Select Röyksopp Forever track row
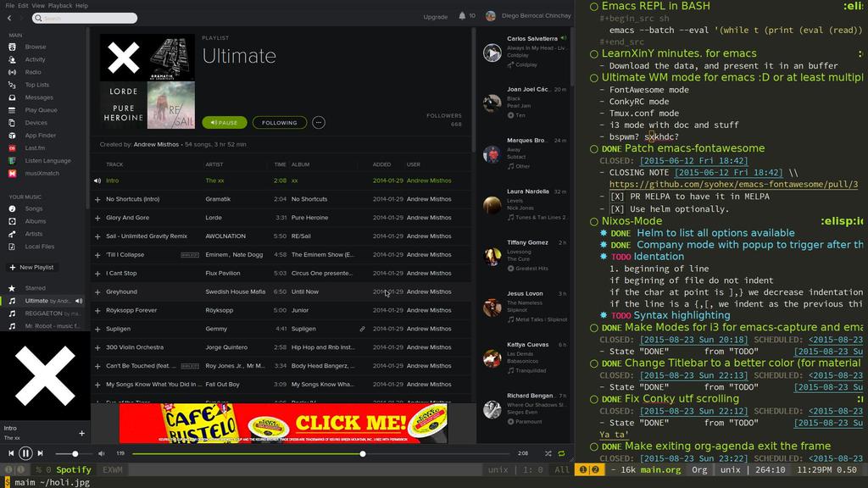868x488 pixels. [281, 310]
